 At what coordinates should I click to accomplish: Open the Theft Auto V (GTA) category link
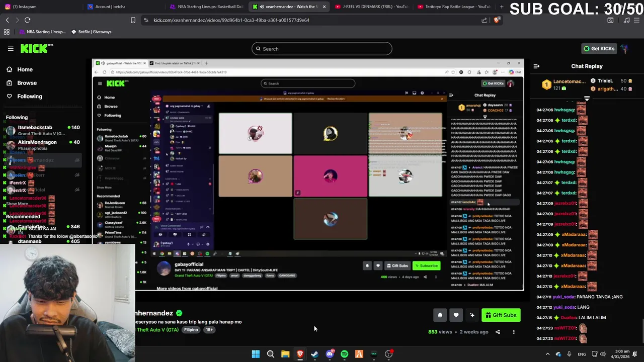pos(157,330)
